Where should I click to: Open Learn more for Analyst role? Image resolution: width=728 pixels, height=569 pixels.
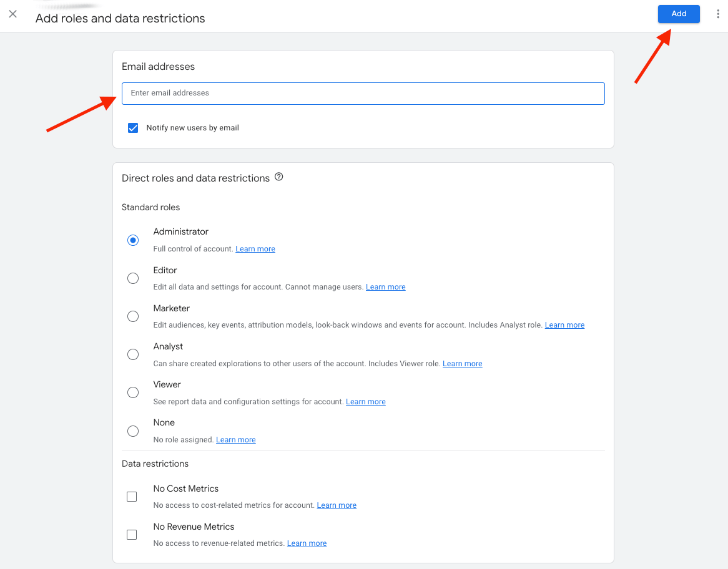[463, 363]
